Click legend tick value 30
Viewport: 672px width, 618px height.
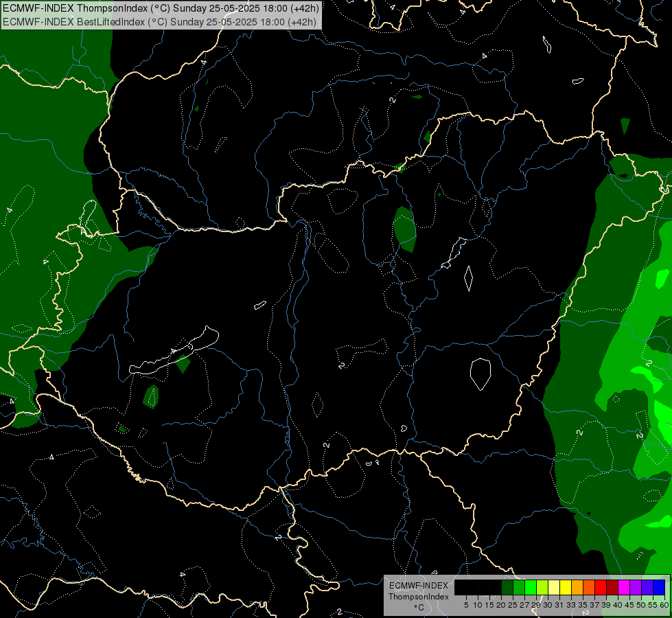coord(548,605)
